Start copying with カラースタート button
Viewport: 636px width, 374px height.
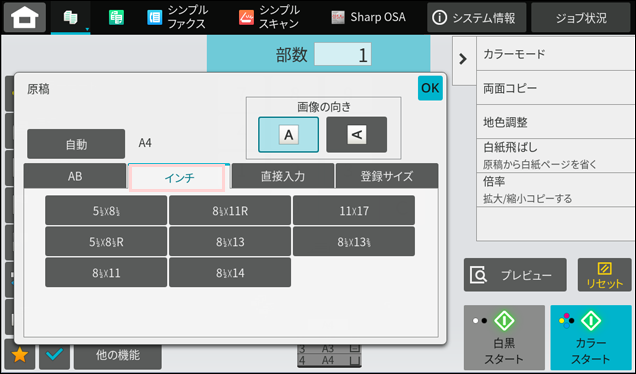pos(591,337)
